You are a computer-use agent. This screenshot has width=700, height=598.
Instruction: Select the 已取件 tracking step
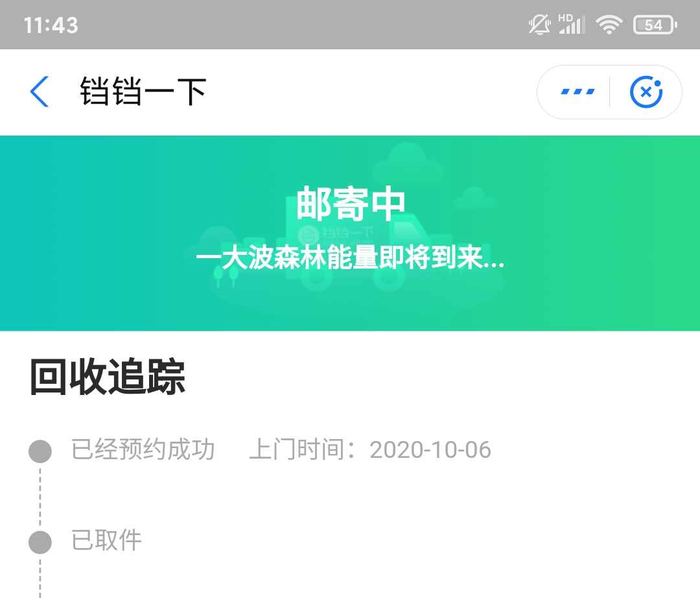click(106, 540)
